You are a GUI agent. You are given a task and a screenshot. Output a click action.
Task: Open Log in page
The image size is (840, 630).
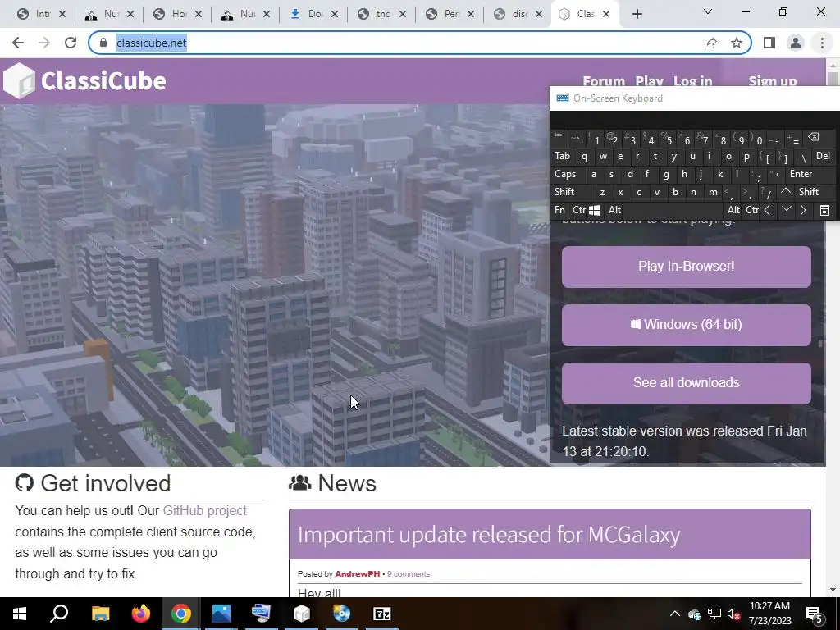pyautogui.click(x=692, y=81)
